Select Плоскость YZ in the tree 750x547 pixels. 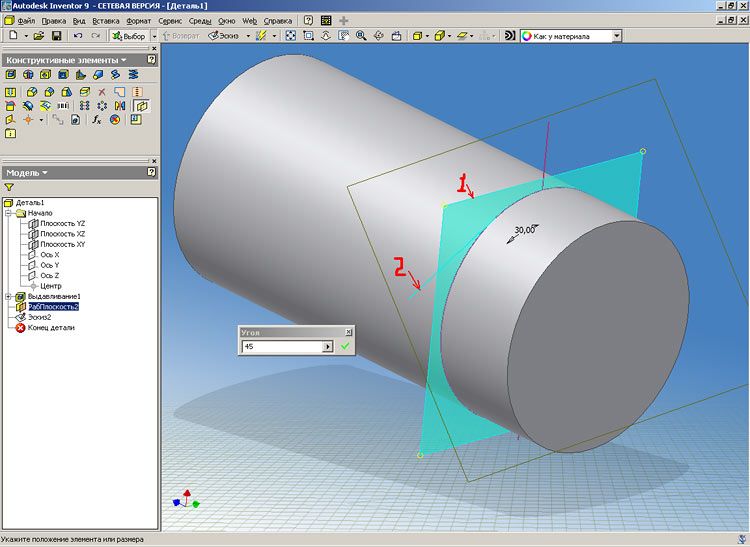point(62,223)
